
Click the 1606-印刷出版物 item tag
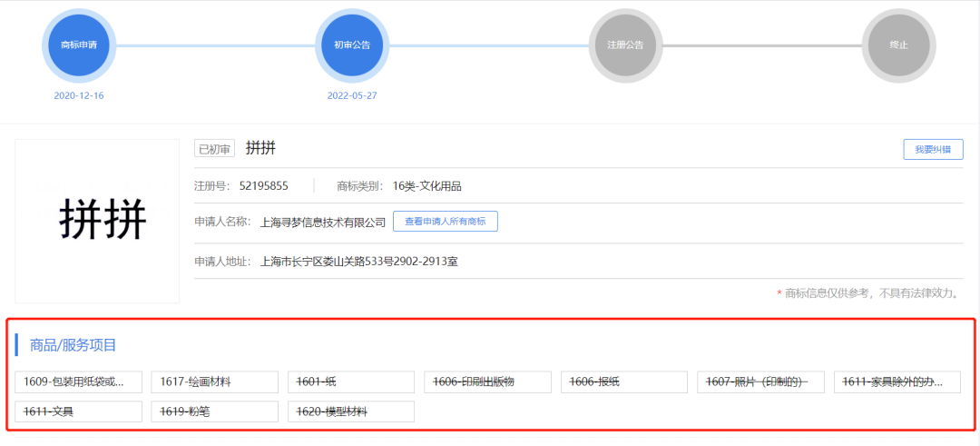[487, 382]
